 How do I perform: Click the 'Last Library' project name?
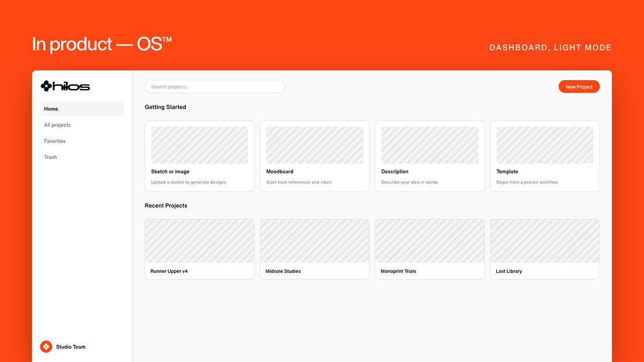[x=509, y=271]
